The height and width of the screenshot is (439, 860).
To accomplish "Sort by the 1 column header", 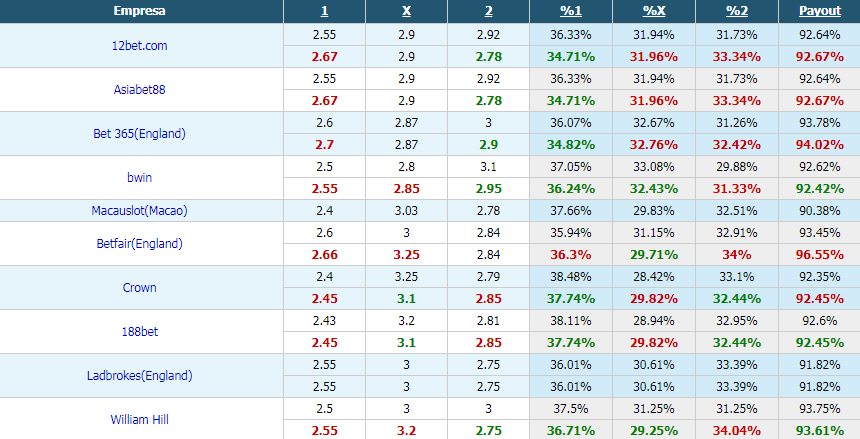I will tap(324, 11).
